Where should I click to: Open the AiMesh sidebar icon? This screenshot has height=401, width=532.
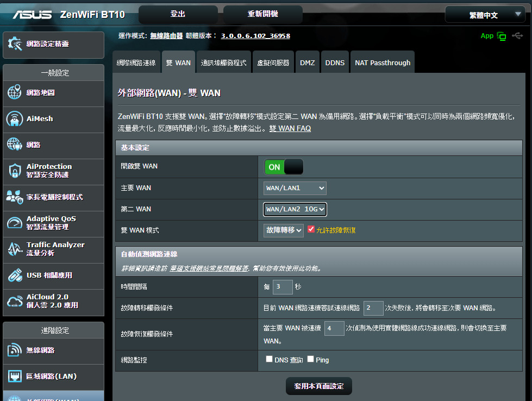[15, 119]
